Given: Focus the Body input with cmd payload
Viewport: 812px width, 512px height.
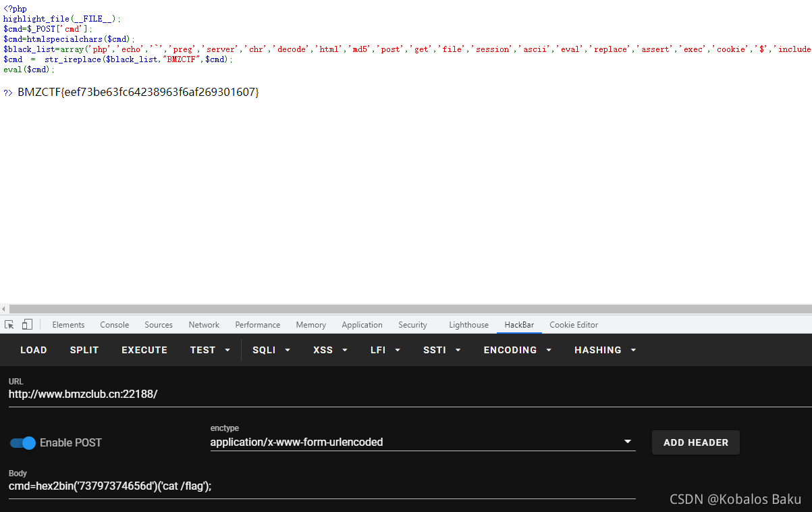Looking at the screenshot, I should coord(322,486).
